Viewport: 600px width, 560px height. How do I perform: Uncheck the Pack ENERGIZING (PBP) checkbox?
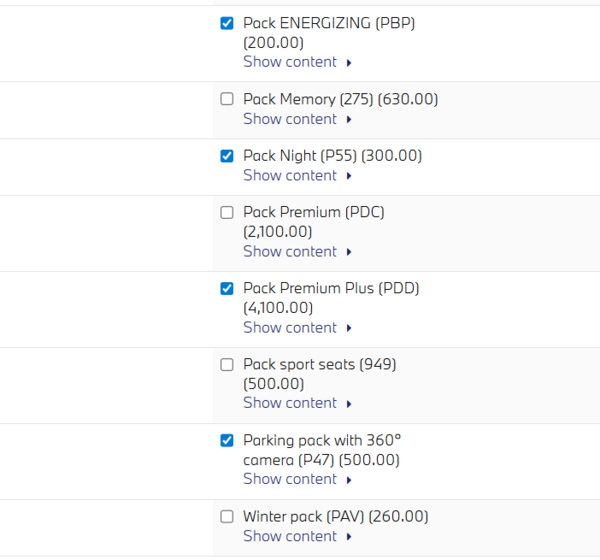(x=227, y=23)
